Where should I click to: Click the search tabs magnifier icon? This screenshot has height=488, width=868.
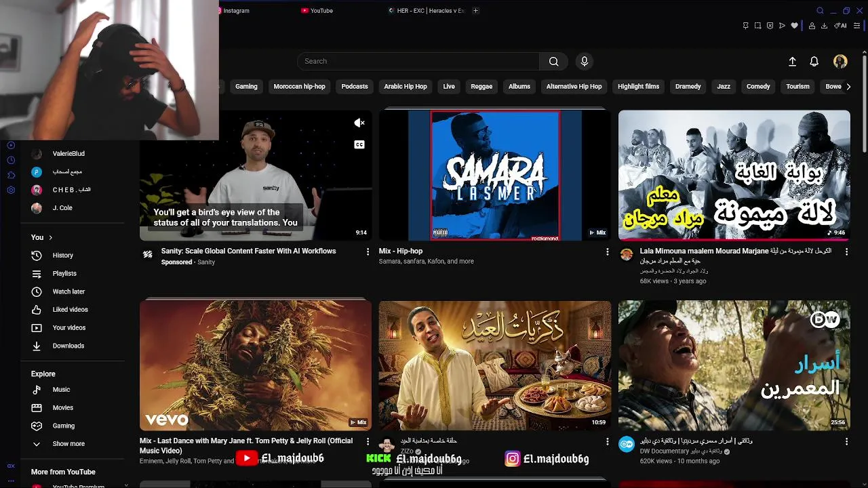pyautogui.click(x=820, y=11)
